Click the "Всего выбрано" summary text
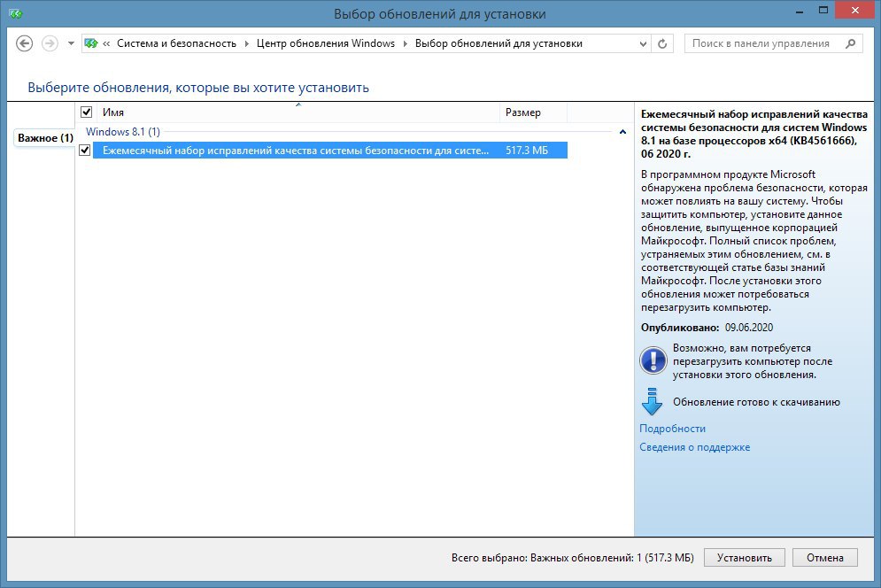The image size is (881, 588). coord(573,558)
